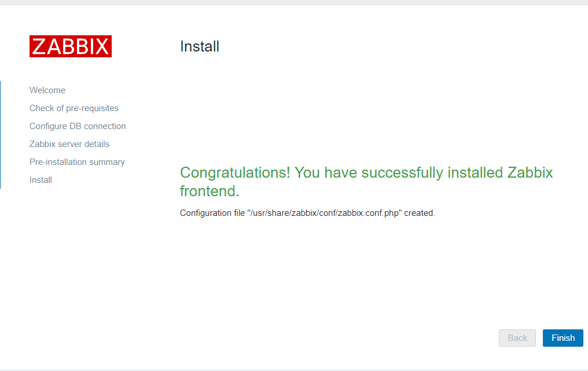Click the Install page heading

coord(200,46)
